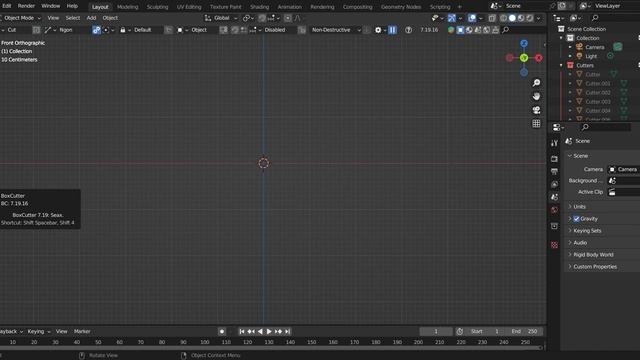
Task: Open the Texture properties checker icon
Action: [554, 245]
